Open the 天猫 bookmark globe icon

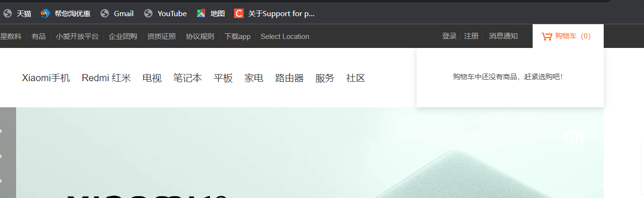(x=7, y=14)
